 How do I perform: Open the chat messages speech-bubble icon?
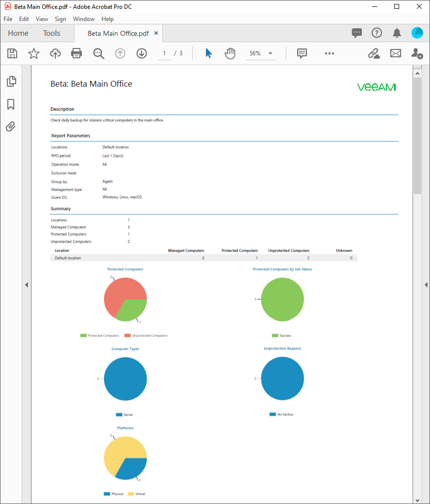[x=356, y=33]
